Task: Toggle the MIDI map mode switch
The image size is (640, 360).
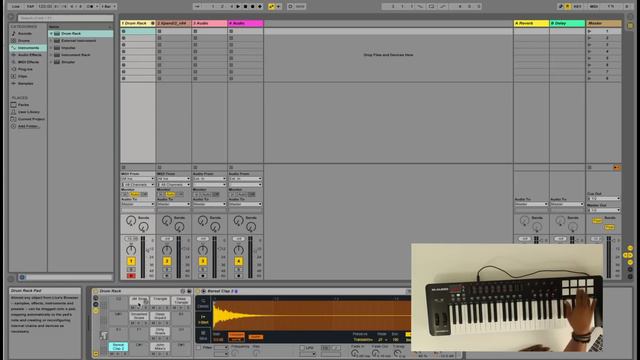Action: click(x=594, y=7)
